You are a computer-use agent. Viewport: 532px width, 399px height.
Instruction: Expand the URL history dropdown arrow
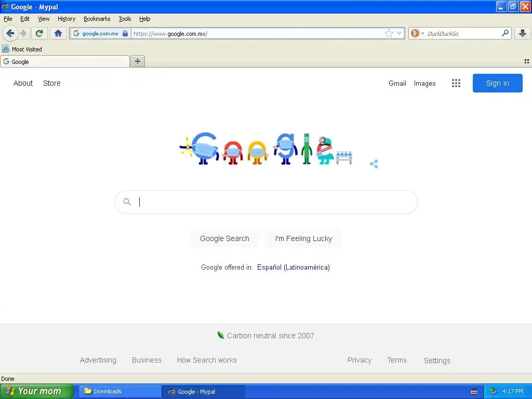pos(400,33)
